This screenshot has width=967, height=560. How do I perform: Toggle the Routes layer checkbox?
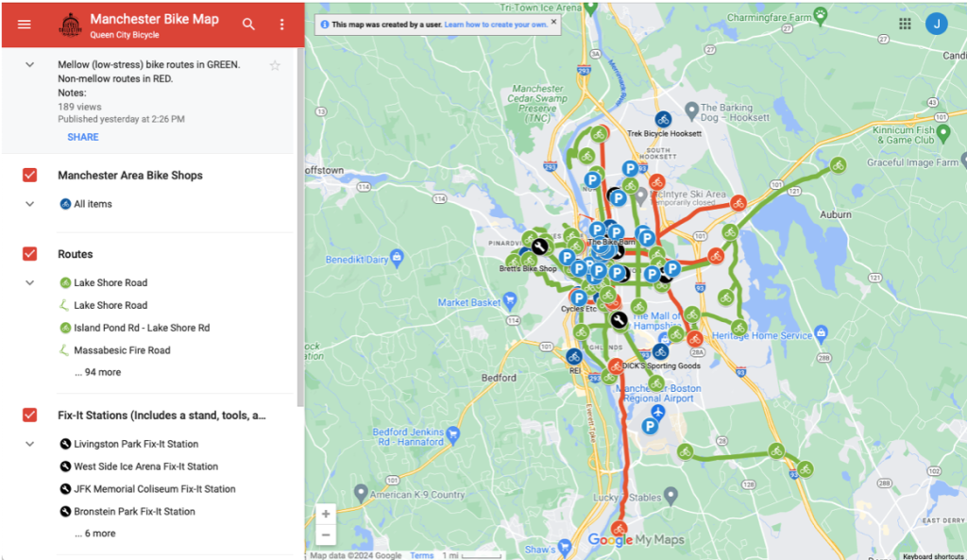pyautogui.click(x=29, y=253)
